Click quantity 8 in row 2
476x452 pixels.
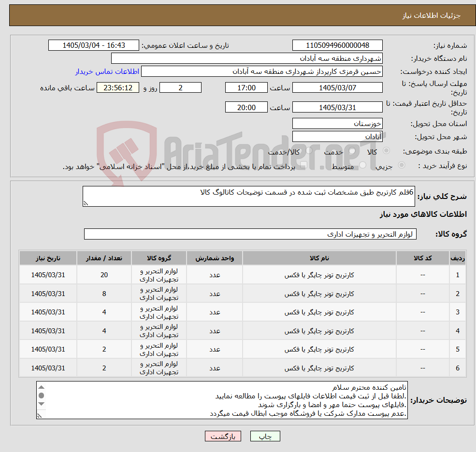click(x=104, y=294)
